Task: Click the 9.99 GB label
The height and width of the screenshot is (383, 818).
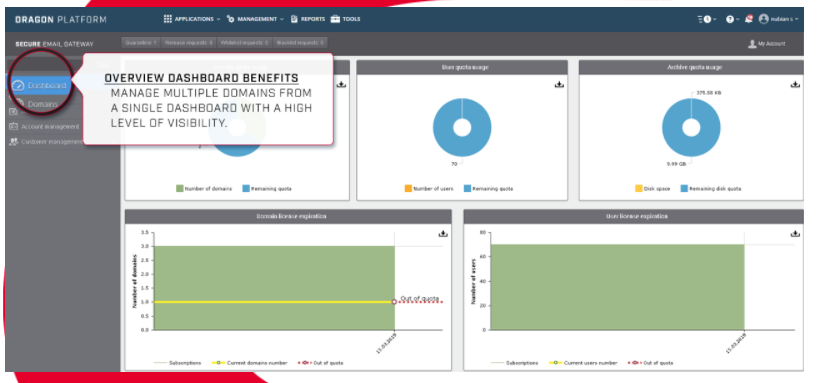Action: coord(676,164)
